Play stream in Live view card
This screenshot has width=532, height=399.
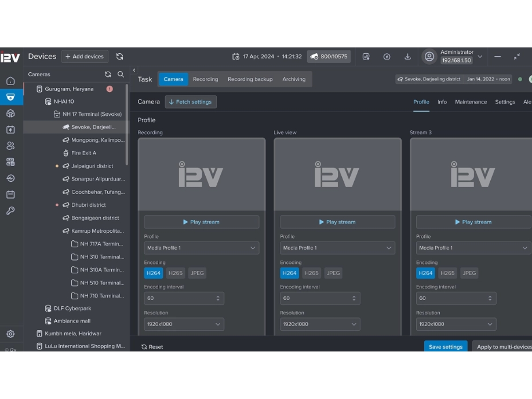point(338,222)
